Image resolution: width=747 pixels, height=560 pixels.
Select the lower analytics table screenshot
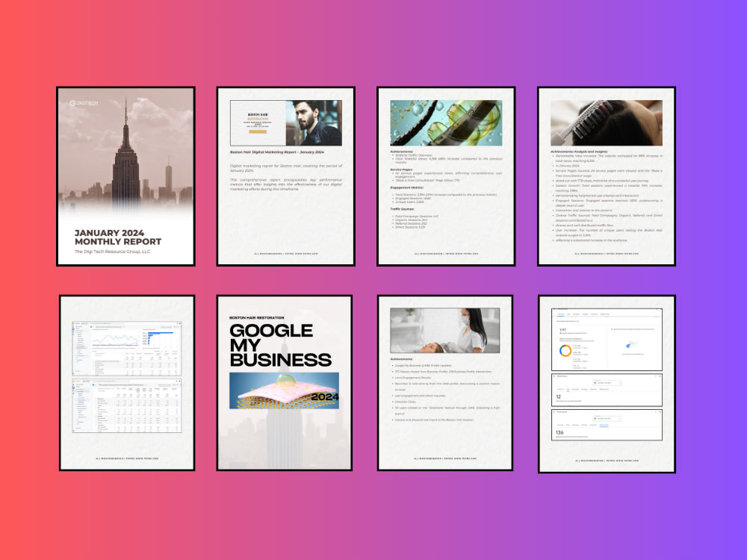tap(127, 405)
